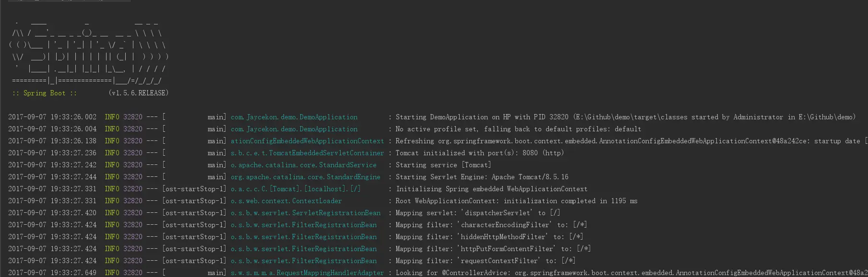Click message "Mapping servlet: 'dispatcherServlet' to [/]"

(478, 213)
